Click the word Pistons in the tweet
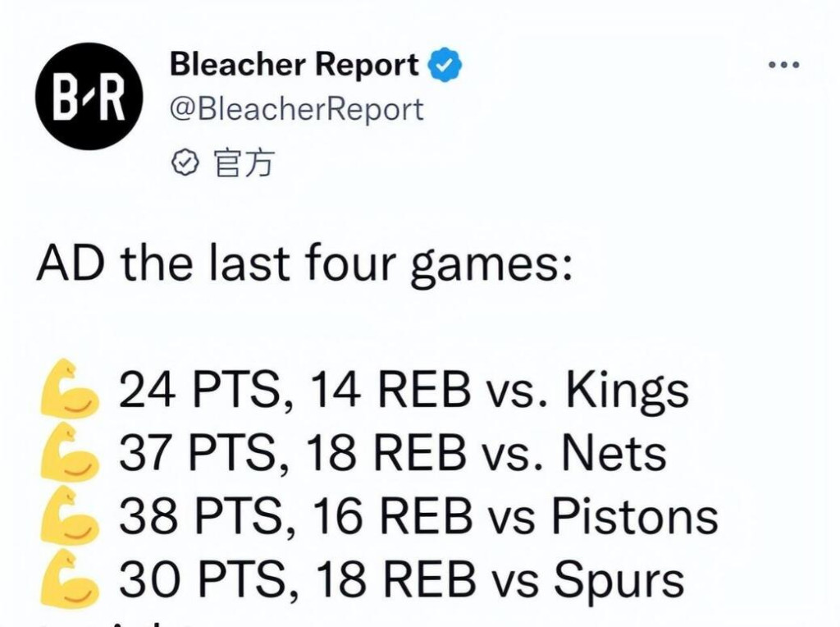Image resolution: width=840 pixels, height=627 pixels. [635, 515]
